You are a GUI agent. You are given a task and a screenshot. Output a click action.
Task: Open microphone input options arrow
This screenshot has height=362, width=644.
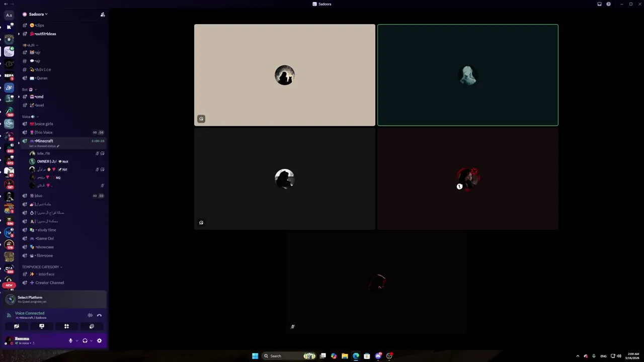point(76,341)
